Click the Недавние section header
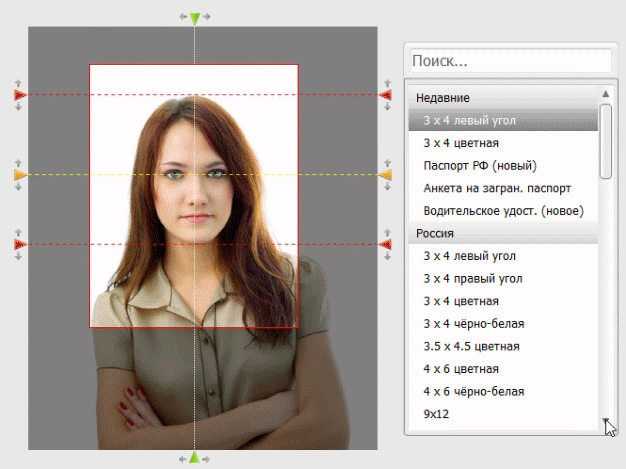Image resolution: width=626 pixels, height=469 pixels. point(503,98)
